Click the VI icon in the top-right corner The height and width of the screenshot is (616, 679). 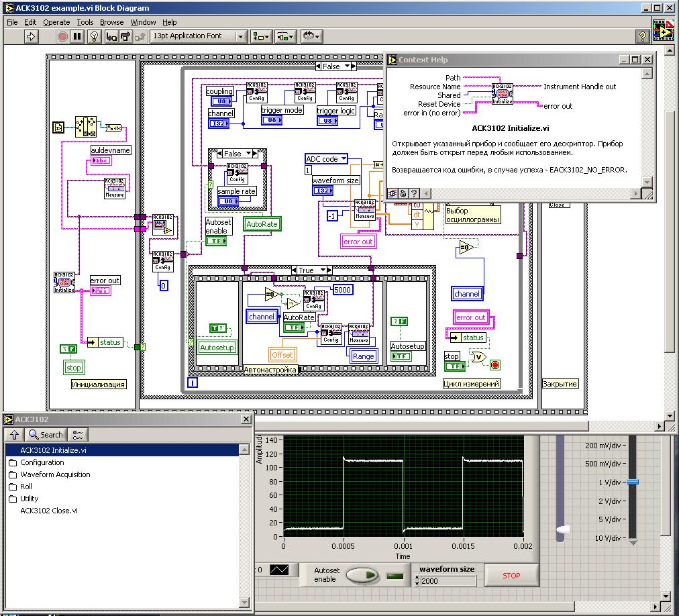pos(663,30)
